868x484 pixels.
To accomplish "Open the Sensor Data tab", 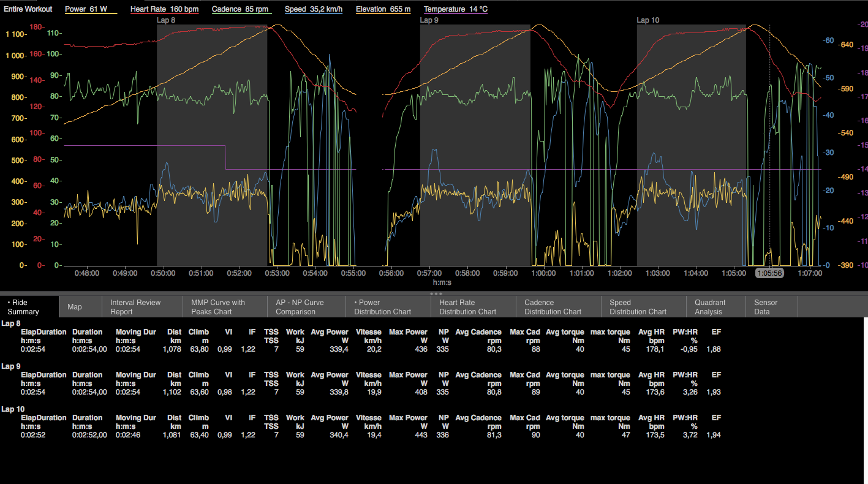I will pyautogui.click(x=766, y=307).
